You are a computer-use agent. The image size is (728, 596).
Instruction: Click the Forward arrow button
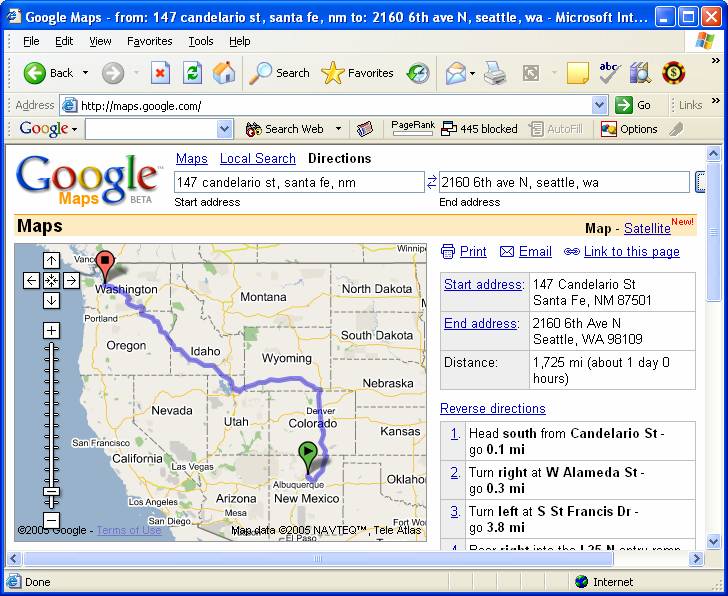coord(113,73)
